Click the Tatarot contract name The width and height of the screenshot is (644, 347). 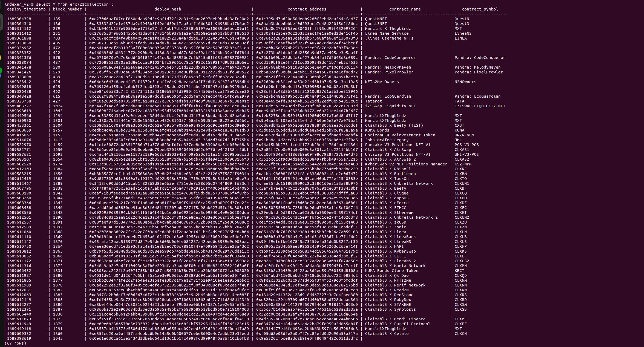pos(373,101)
